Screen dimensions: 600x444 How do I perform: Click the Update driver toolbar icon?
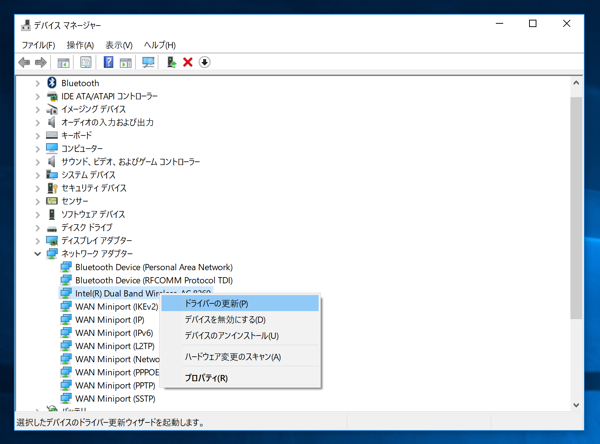[171, 62]
